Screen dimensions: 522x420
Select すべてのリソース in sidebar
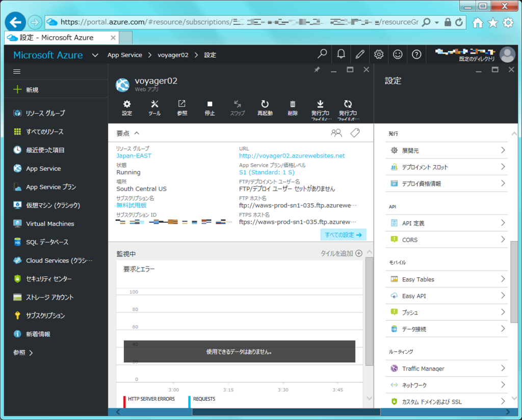pyautogui.click(x=56, y=132)
